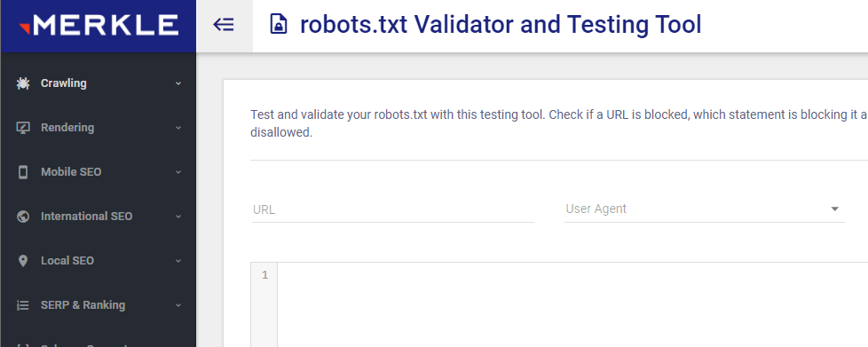Focus the URL input field

pos(393,209)
